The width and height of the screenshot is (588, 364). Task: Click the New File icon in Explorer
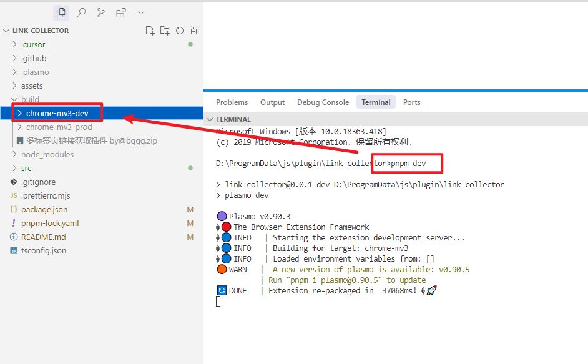click(150, 30)
